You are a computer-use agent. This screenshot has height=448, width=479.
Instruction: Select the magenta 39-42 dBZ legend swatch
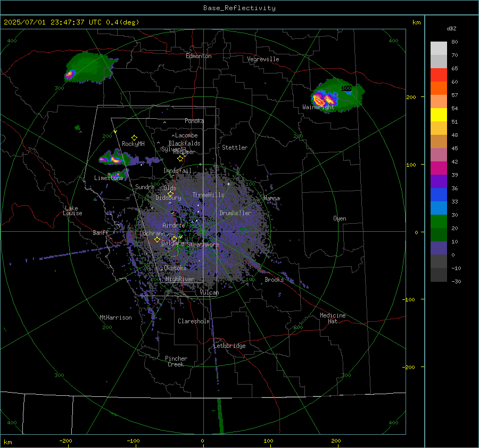[439, 168]
